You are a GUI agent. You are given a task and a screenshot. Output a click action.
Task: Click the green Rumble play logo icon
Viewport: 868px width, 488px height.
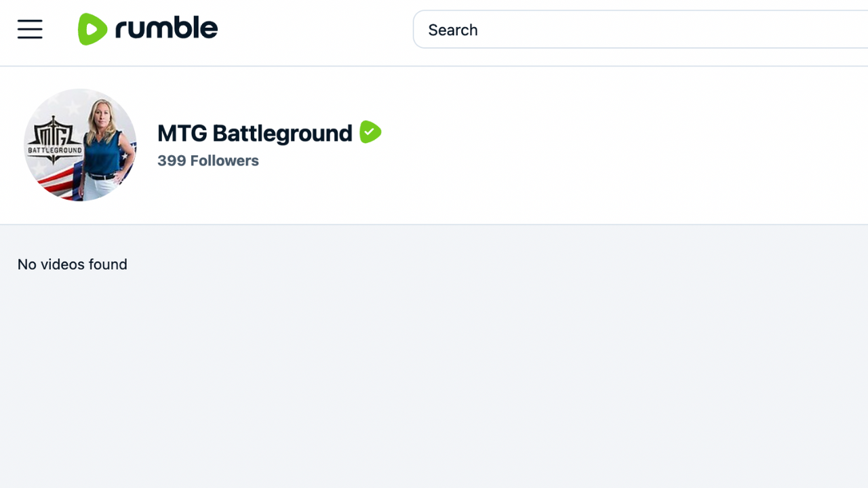pos(92,29)
